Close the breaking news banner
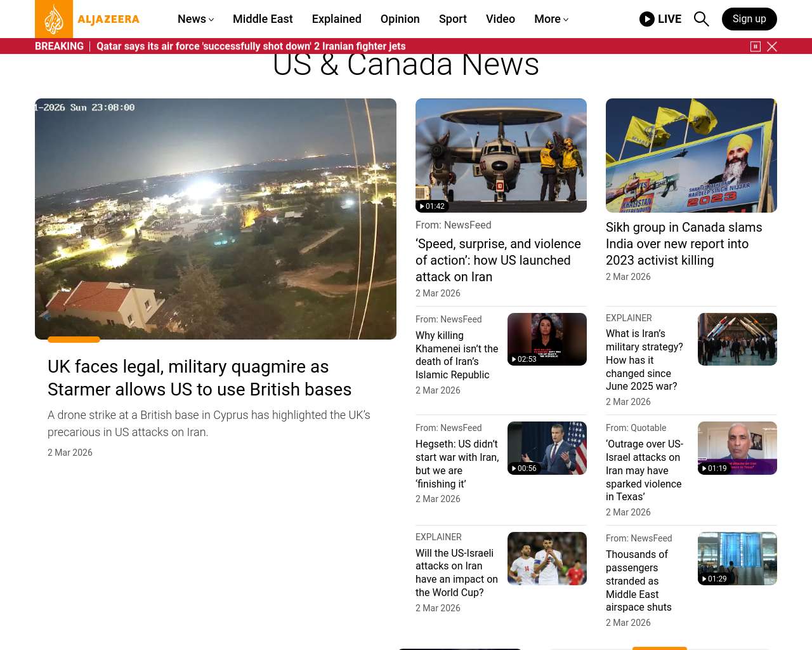The height and width of the screenshot is (650, 812). [772, 46]
